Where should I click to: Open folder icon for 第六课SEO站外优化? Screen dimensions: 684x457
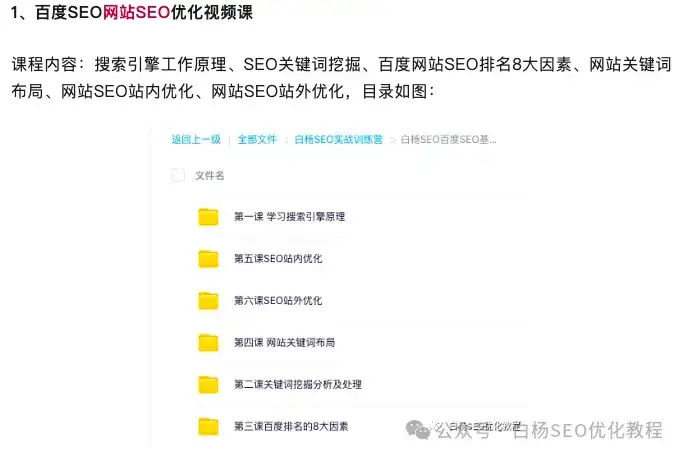tap(208, 300)
